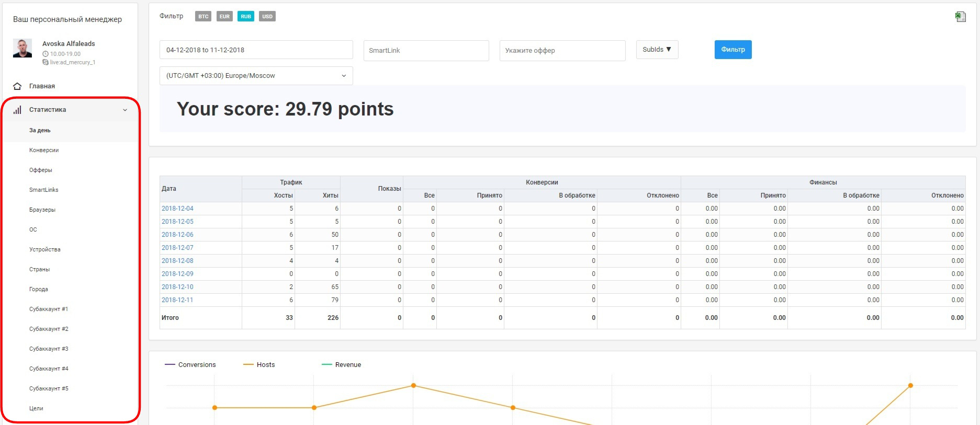Open Субаккаунт #1 statistics
This screenshot has height=425, width=980.
(x=49, y=309)
